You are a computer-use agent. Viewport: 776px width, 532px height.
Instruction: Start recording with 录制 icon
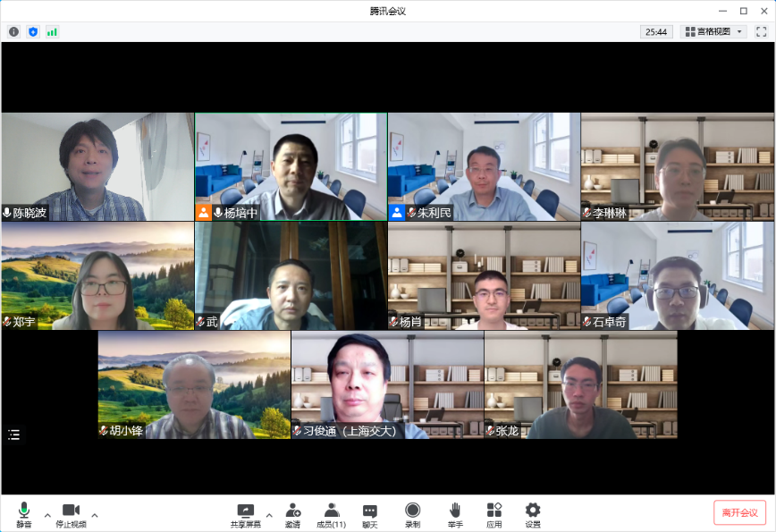point(412,514)
